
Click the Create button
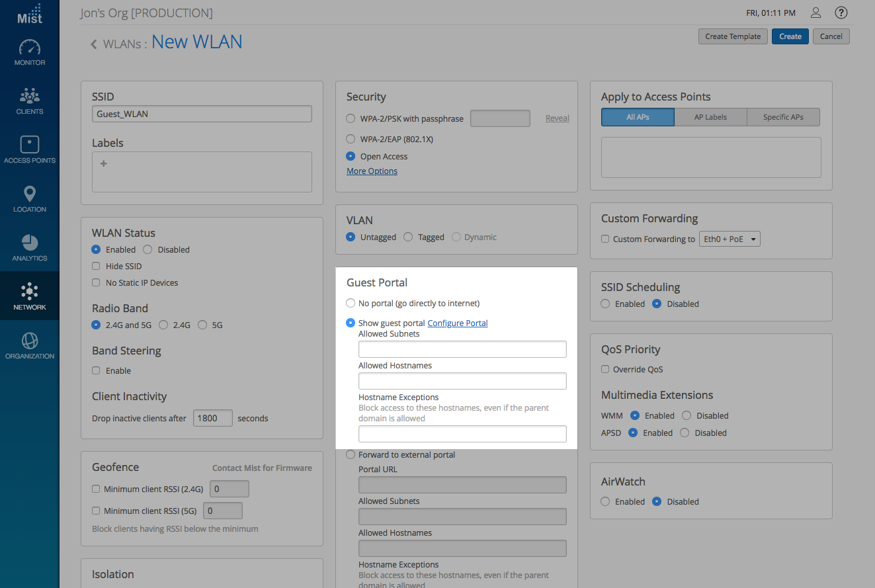coord(790,36)
